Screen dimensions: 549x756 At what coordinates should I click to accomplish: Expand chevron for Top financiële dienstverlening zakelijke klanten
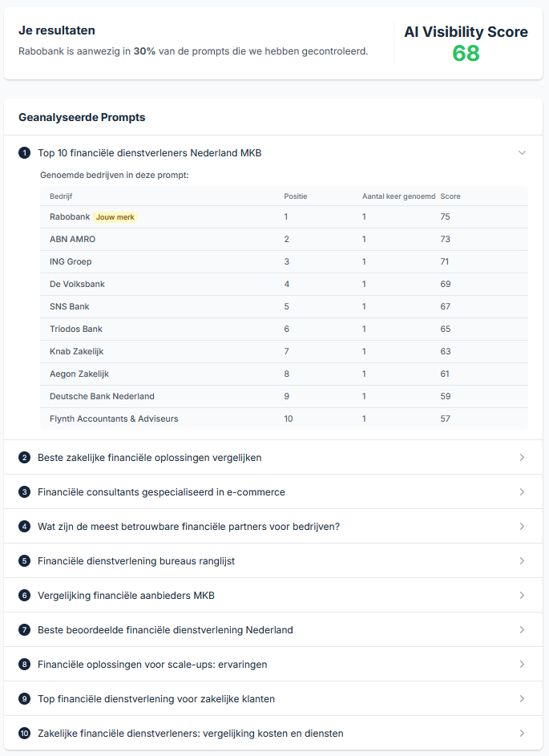click(x=522, y=698)
